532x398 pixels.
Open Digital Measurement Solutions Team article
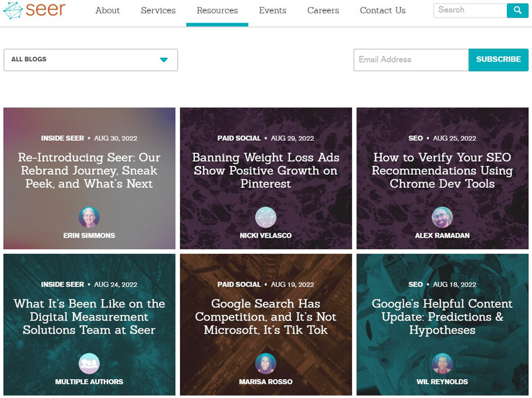click(x=89, y=316)
